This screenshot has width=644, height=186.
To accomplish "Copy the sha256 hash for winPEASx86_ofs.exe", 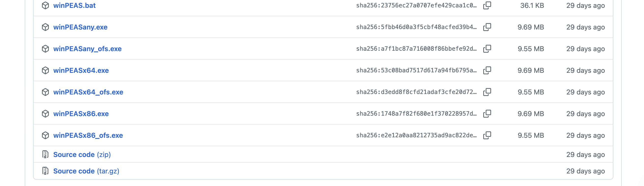I will click(487, 135).
